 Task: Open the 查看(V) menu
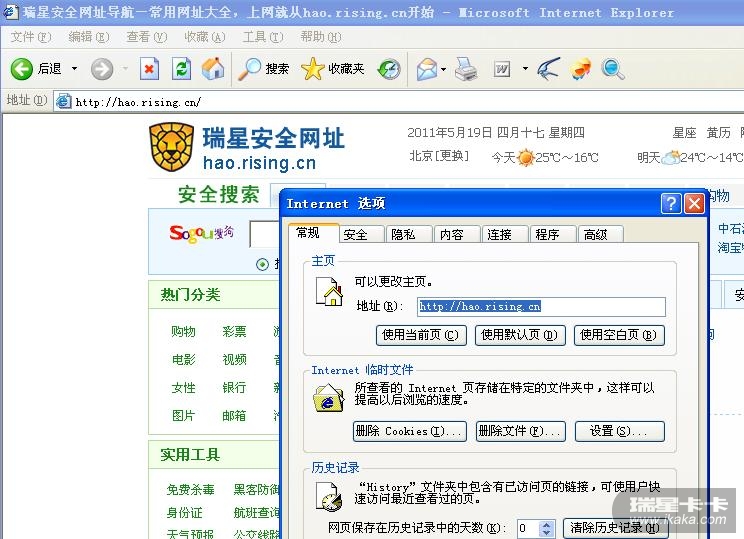[x=147, y=37]
